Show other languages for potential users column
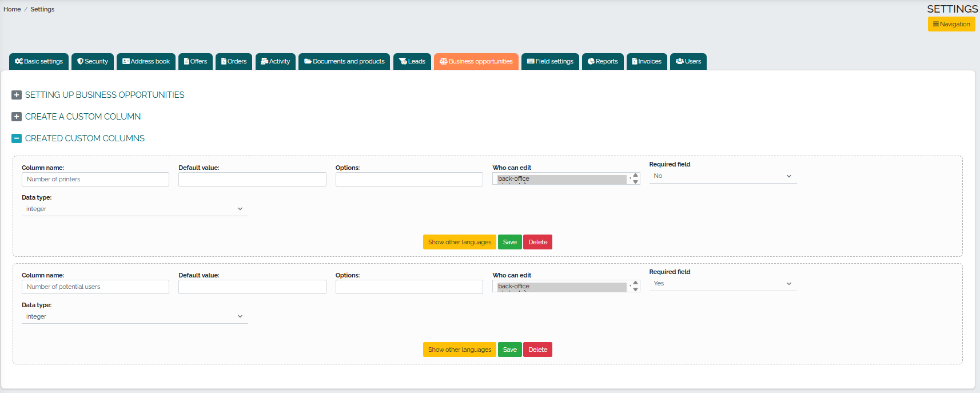Viewport: 980px width, 393px height. 460,350
